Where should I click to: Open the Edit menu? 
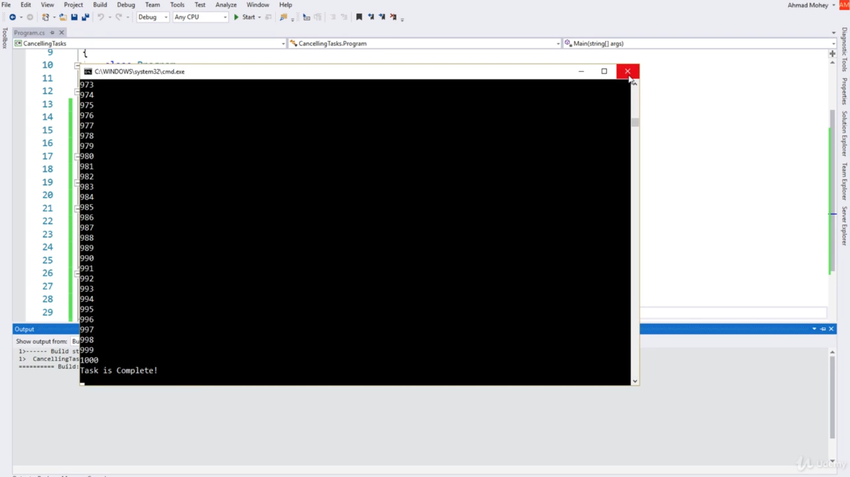25,5
